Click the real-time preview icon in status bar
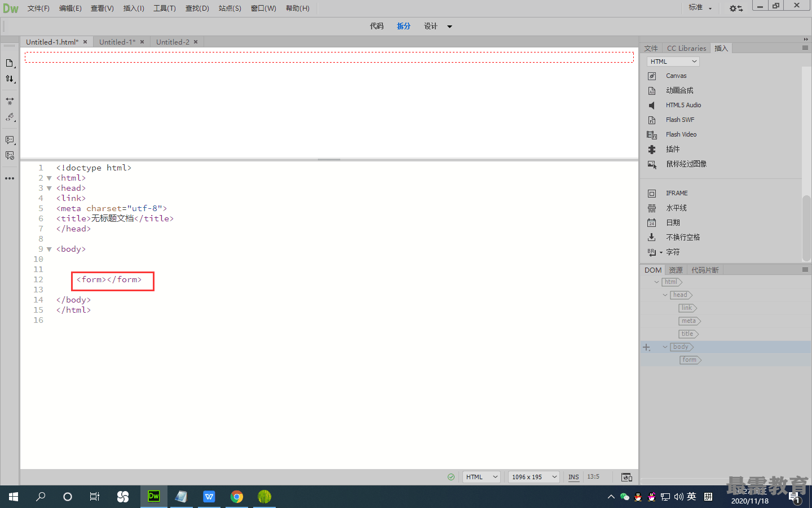 coord(626,477)
